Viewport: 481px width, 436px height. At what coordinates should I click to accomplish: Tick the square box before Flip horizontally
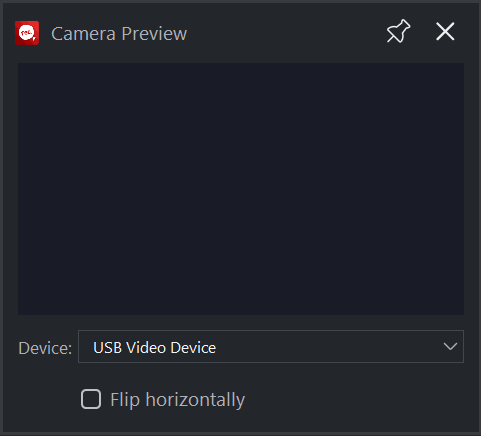[91, 399]
